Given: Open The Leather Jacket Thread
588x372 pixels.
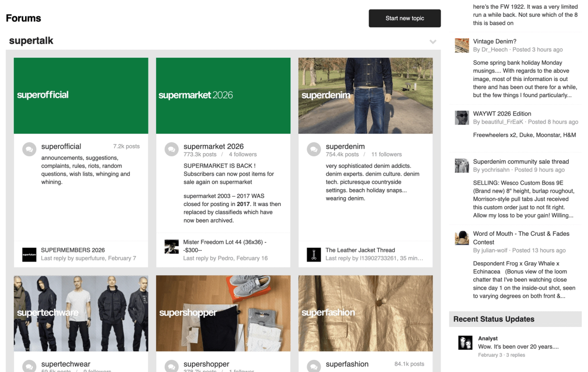Looking at the screenshot, I should (x=360, y=250).
